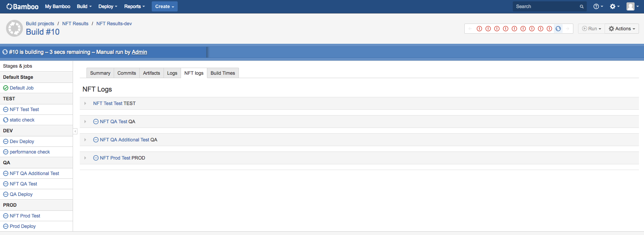Click the magnifier icon in the search box
This screenshot has width=644, height=235.
581,6
